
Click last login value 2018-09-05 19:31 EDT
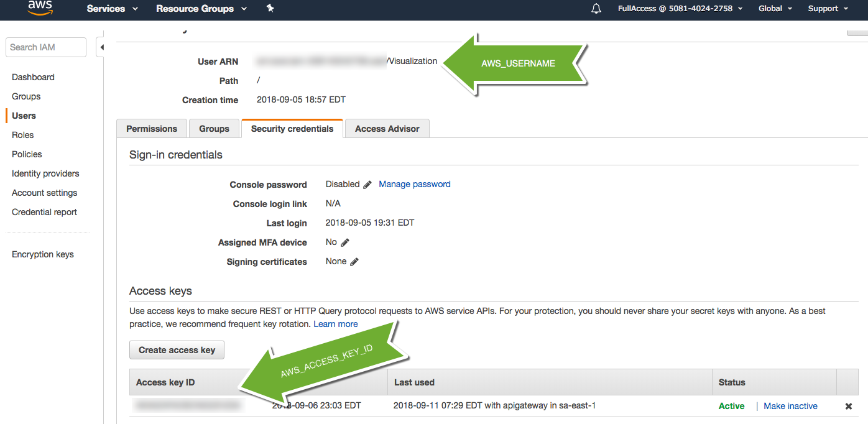pos(370,223)
